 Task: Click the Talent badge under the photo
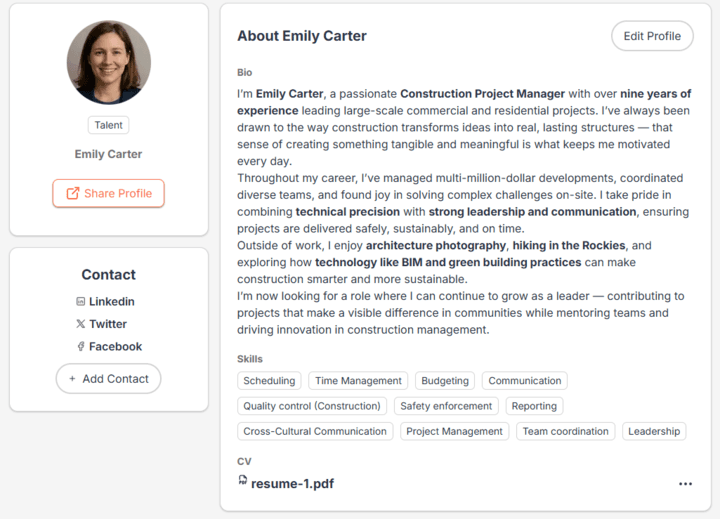click(108, 125)
